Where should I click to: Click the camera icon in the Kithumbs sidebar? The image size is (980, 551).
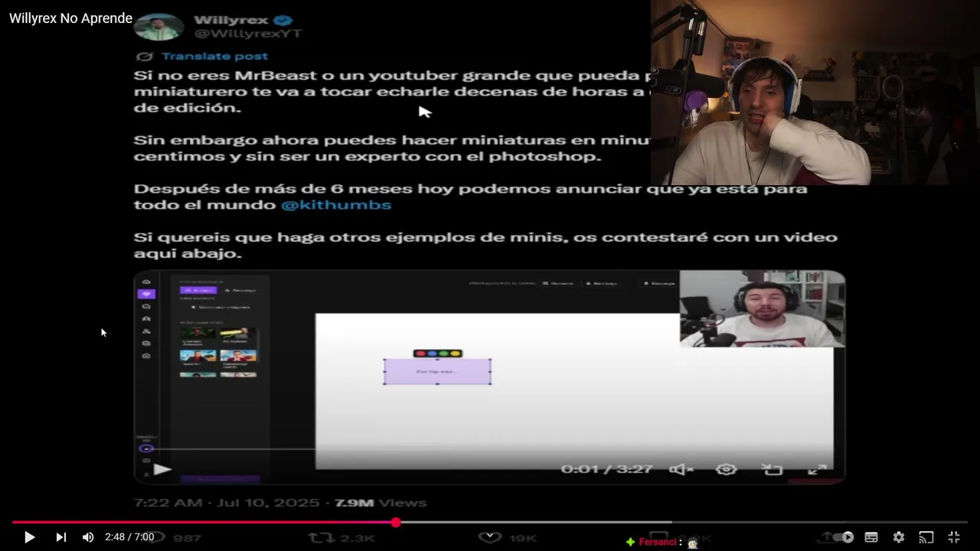[146, 356]
